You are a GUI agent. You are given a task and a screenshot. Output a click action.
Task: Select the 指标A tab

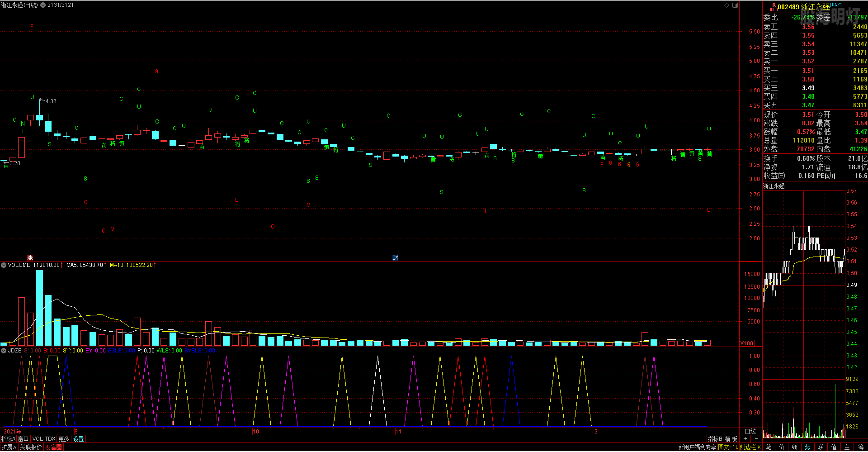tap(8, 439)
